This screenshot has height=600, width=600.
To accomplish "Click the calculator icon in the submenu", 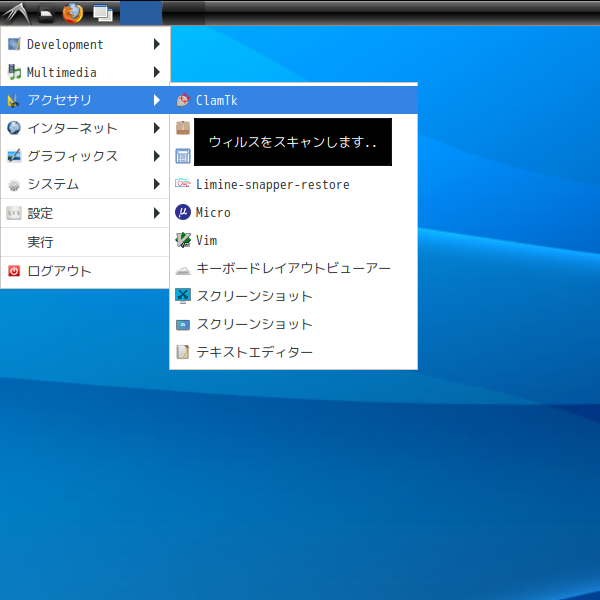I will pyautogui.click(x=183, y=156).
